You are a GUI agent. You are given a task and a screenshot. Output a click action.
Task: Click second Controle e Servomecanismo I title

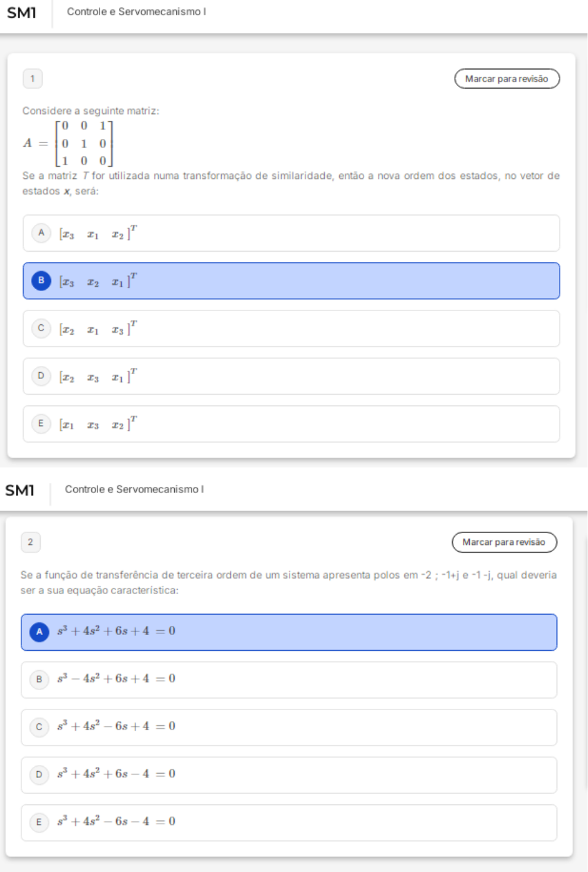coord(134,490)
